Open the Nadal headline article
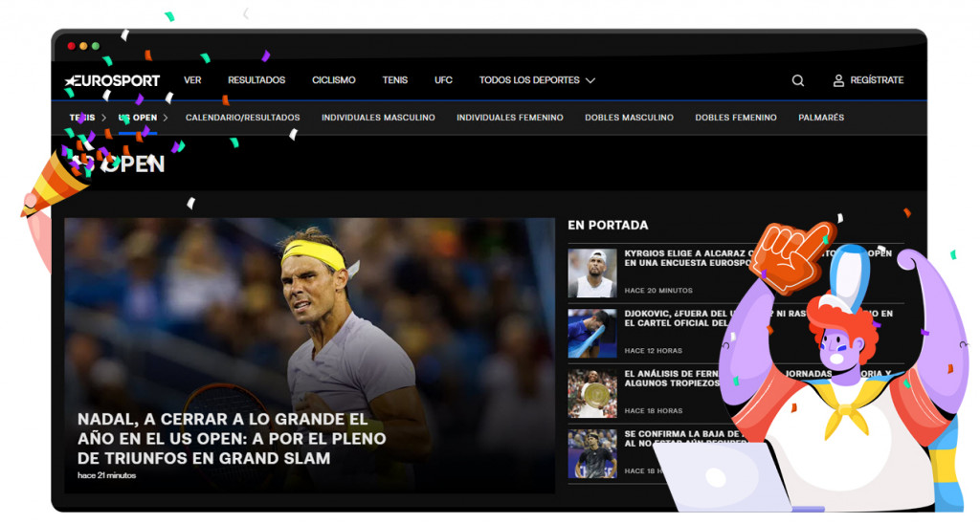Screen dimensions: 980x524 (x=232, y=439)
